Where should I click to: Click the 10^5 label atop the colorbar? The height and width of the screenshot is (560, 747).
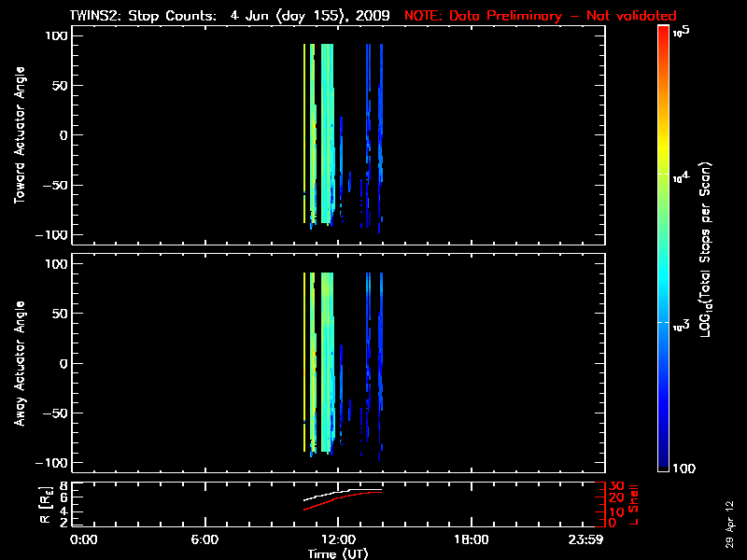(x=681, y=31)
